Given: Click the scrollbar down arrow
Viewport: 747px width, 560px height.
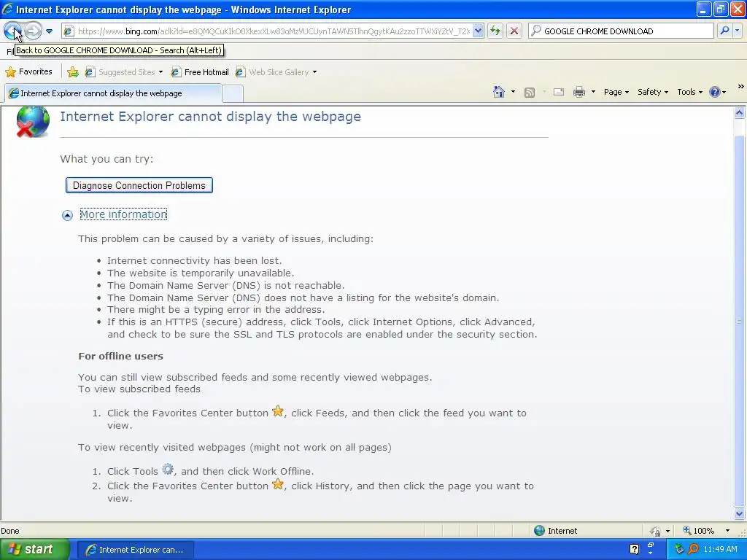Looking at the screenshot, I should pyautogui.click(x=740, y=513).
